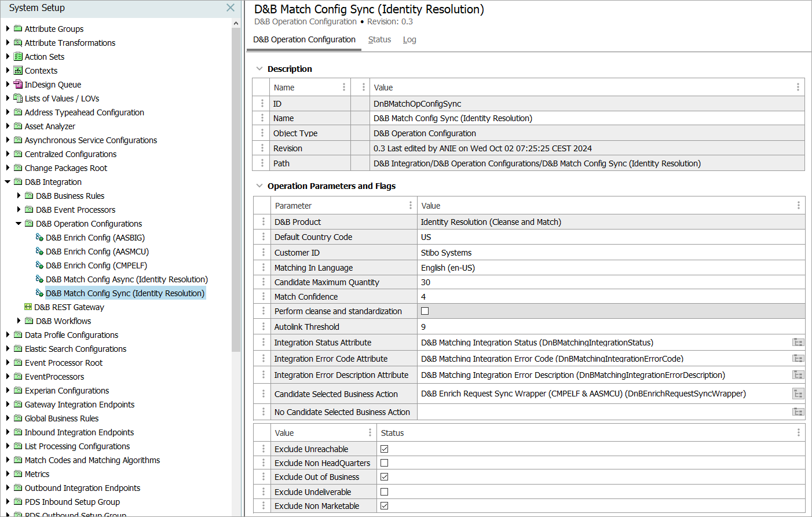Image resolution: width=812 pixels, height=517 pixels.
Task: Expand the D&B Workflows folder
Action: (x=19, y=321)
